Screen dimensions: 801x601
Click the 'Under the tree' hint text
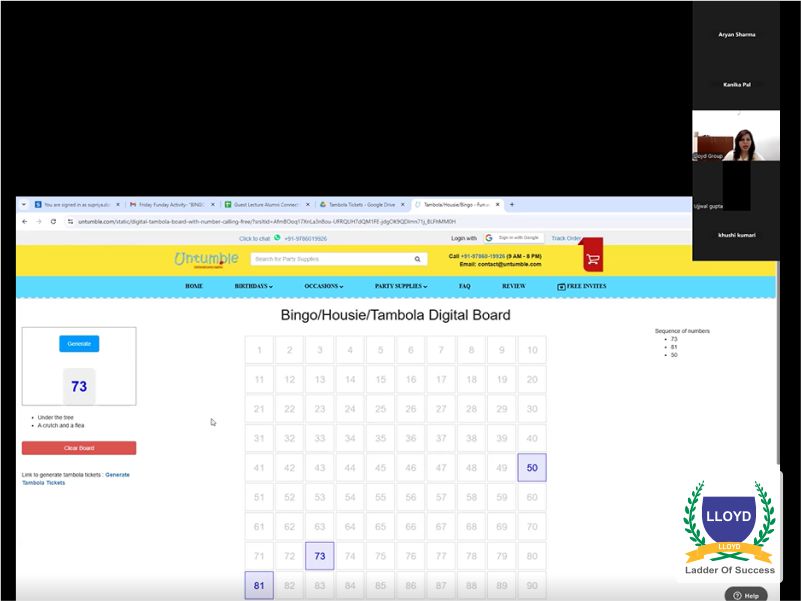[56, 418]
